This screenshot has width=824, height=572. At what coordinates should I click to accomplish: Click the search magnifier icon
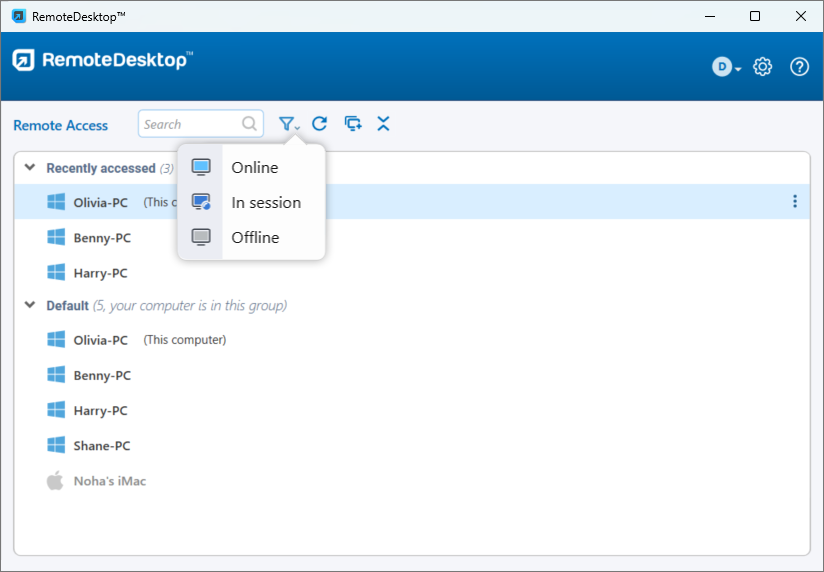pos(249,124)
